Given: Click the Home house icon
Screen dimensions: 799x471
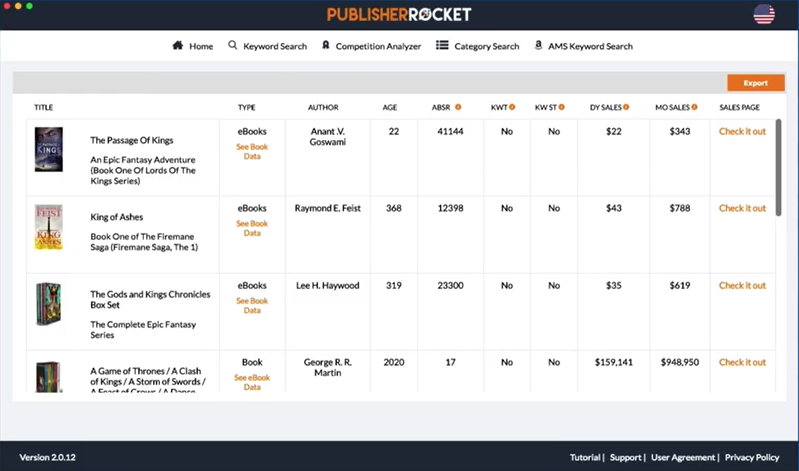Looking at the screenshot, I should click(x=177, y=45).
